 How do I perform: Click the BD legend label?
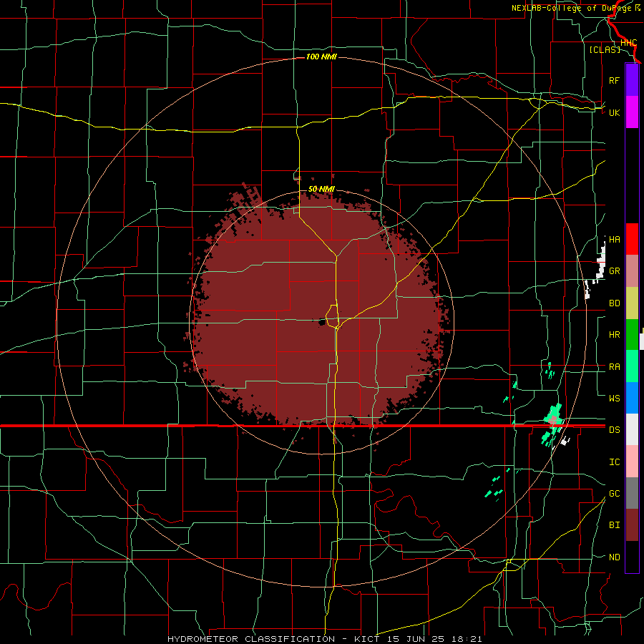click(x=614, y=303)
